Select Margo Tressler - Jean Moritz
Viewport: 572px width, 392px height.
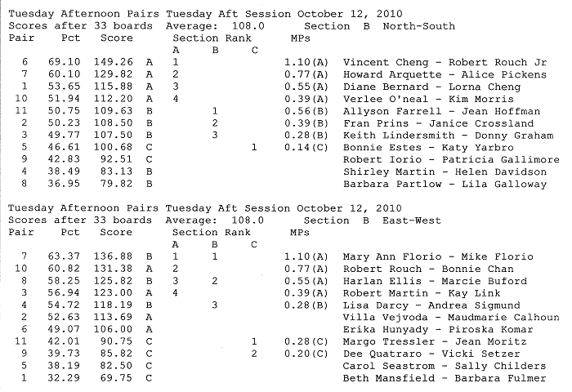pyautogui.click(x=435, y=341)
